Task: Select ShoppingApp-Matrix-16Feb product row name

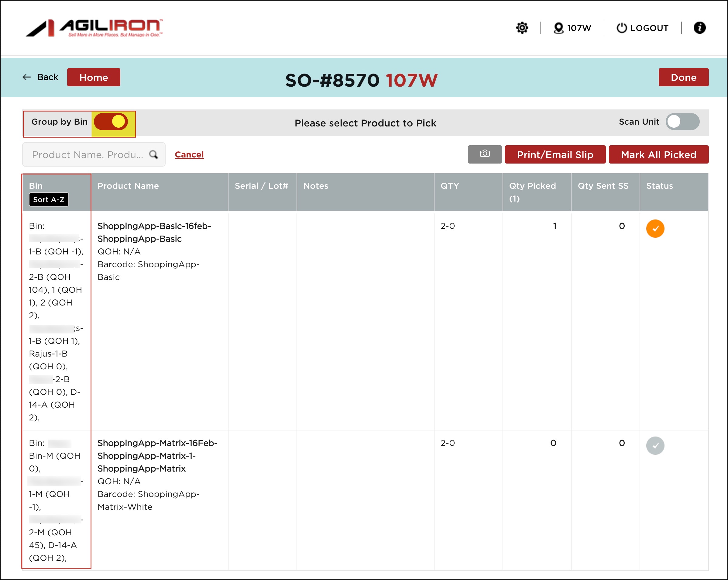Action: 157,443
